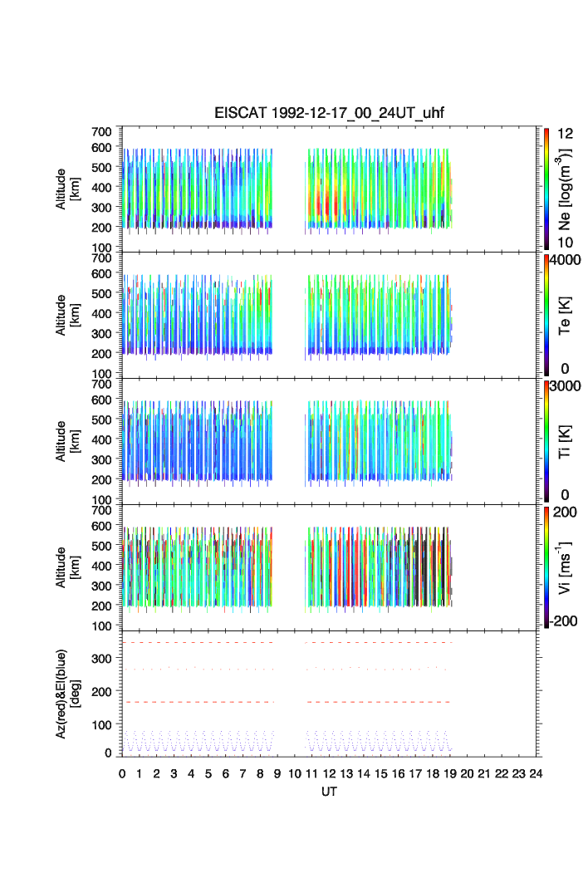The image size is (588, 883).
Task: Click the 4000 maximum of Te color bar
Action: [x=565, y=260]
